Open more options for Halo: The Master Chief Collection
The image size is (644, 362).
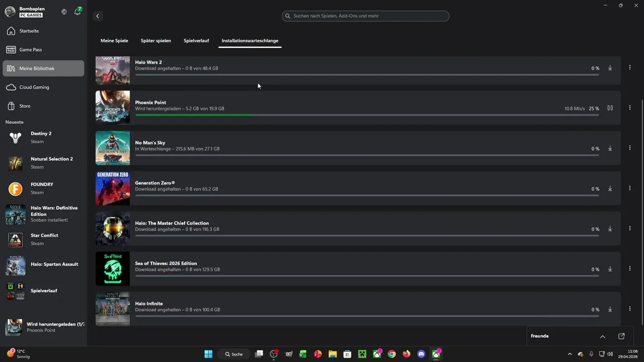click(x=630, y=228)
